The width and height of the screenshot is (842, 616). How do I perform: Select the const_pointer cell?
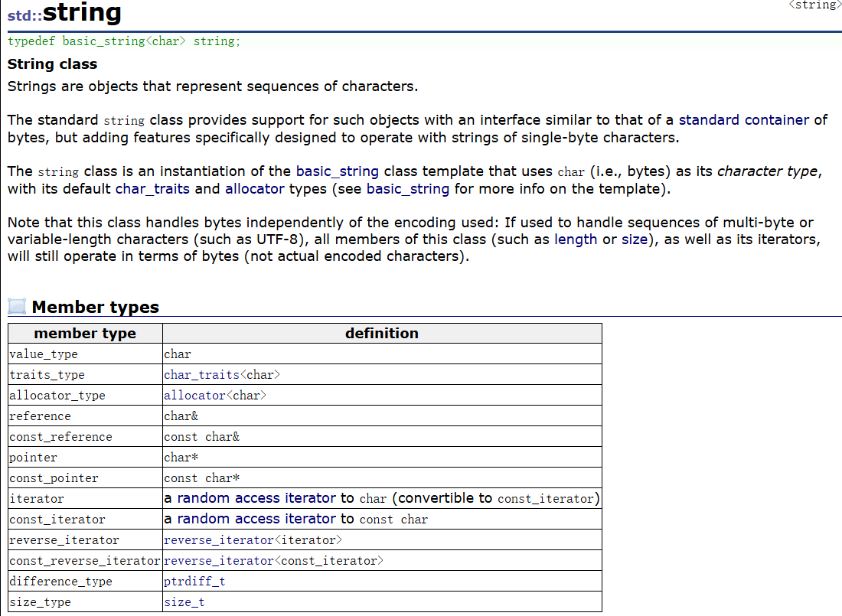(x=86, y=478)
